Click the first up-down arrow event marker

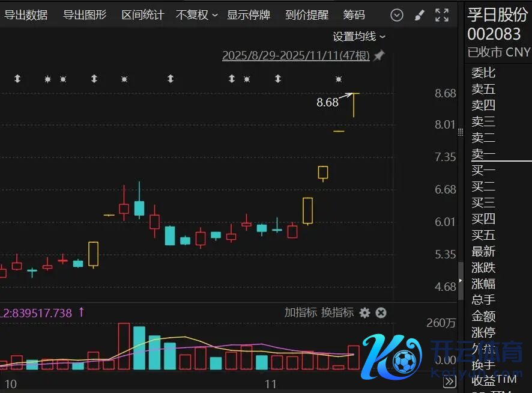[x=17, y=79]
